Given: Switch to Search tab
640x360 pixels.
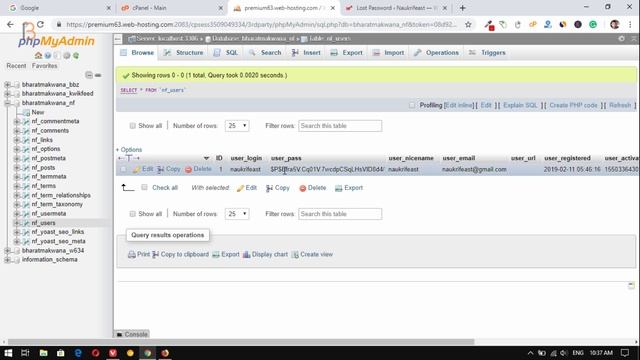Looking at the screenshot, I should [x=265, y=53].
